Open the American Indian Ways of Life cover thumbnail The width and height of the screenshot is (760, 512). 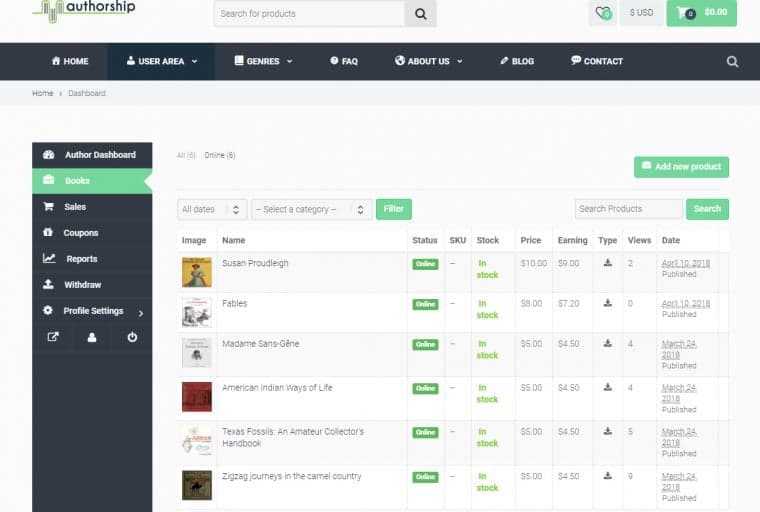[x=197, y=397]
